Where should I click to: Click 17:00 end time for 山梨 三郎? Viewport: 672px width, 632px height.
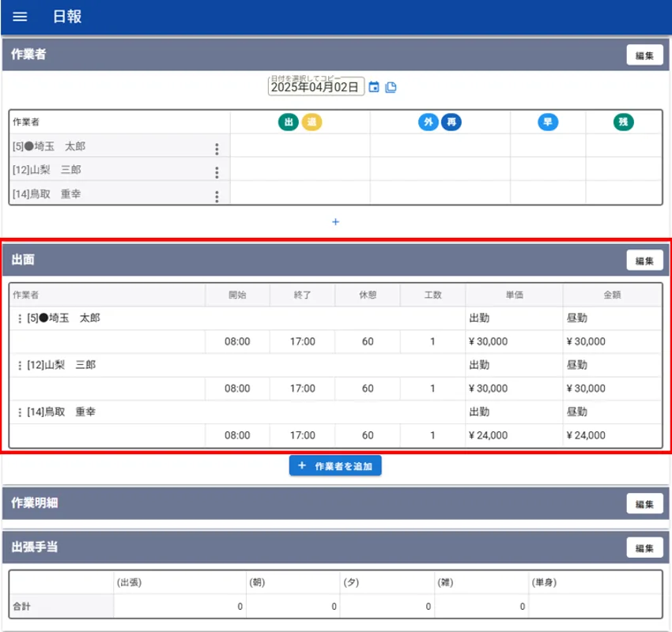[303, 389]
